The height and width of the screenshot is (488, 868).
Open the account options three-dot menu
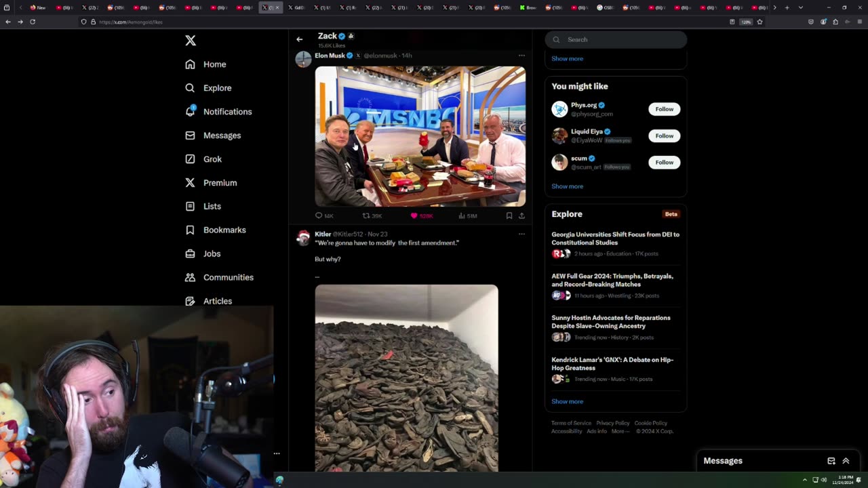click(277, 453)
